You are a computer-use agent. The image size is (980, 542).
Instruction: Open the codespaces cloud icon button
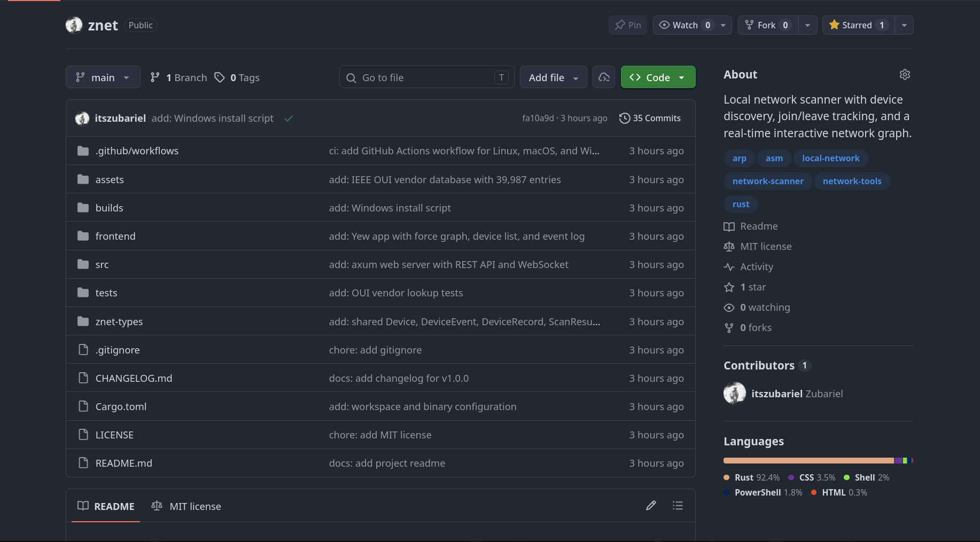click(604, 77)
